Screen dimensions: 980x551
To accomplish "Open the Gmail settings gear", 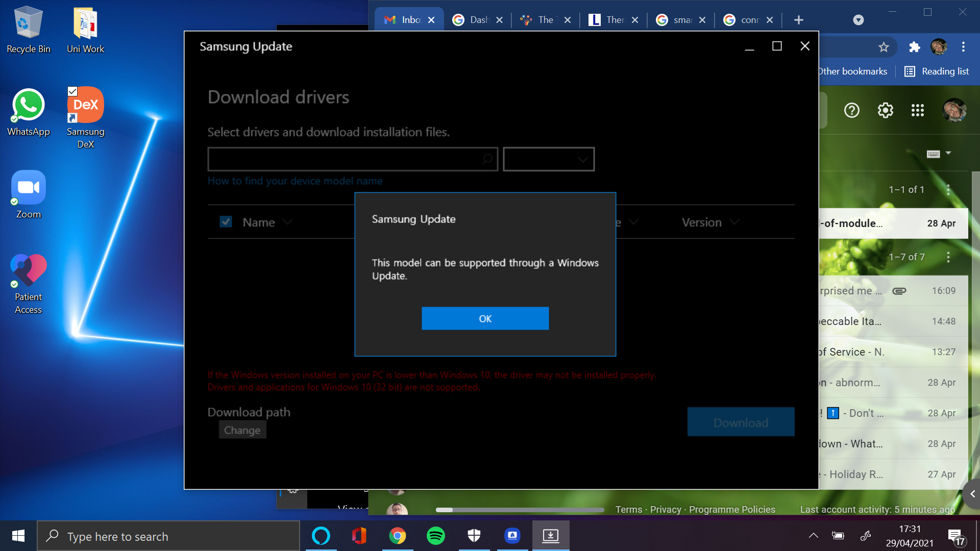I will point(886,110).
